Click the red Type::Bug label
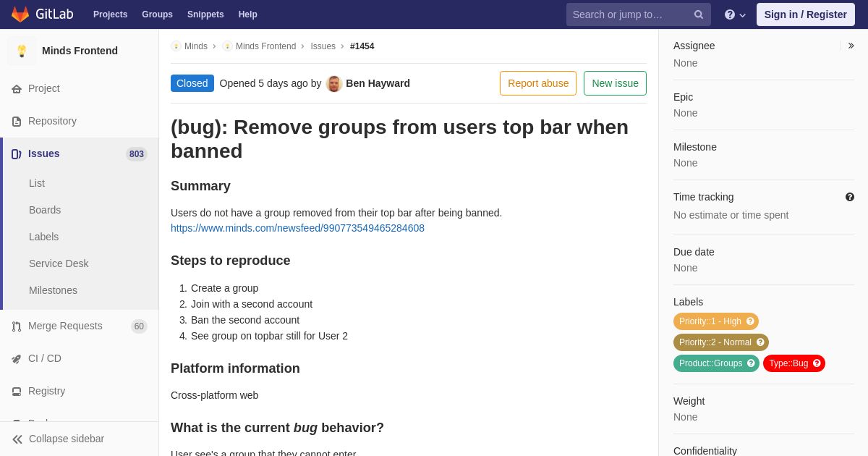The width and height of the screenshot is (868, 456). point(794,363)
